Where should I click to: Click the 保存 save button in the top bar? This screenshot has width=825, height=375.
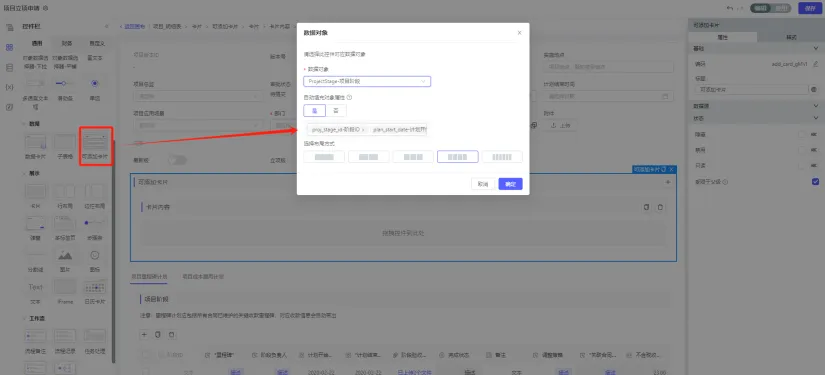pyautogui.click(x=810, y=8)
